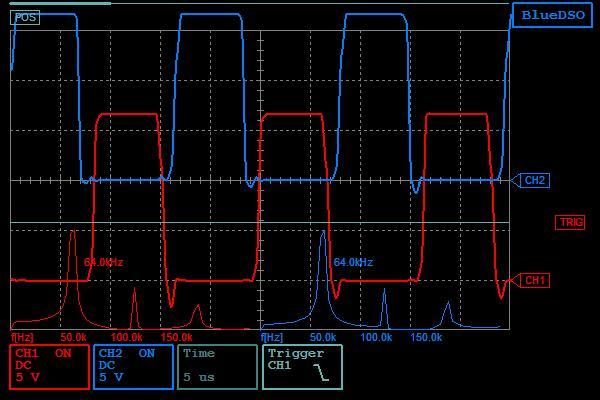
Task: Click the CH1 DC coupling label
Action: [23, 365]
